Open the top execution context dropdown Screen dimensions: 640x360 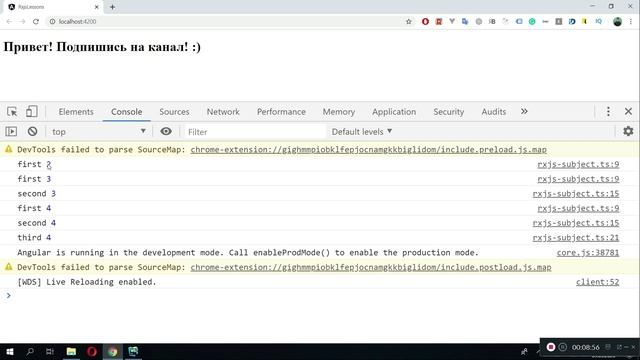tap(98, 131)
